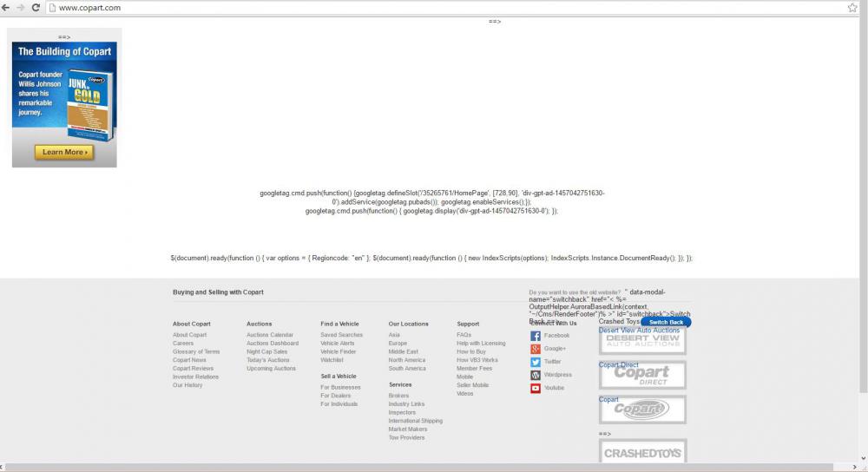Open the International Shipping services link

tap(416, 421)
